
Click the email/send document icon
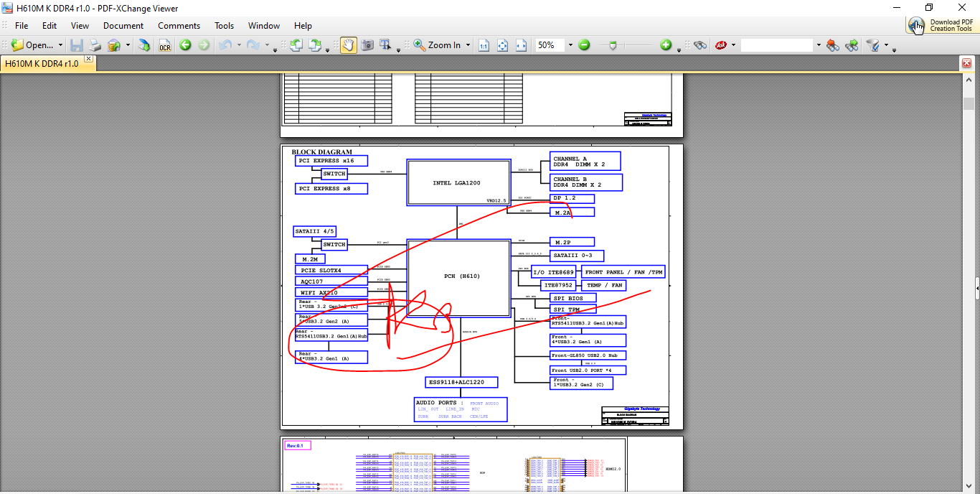tap(114, 45)
